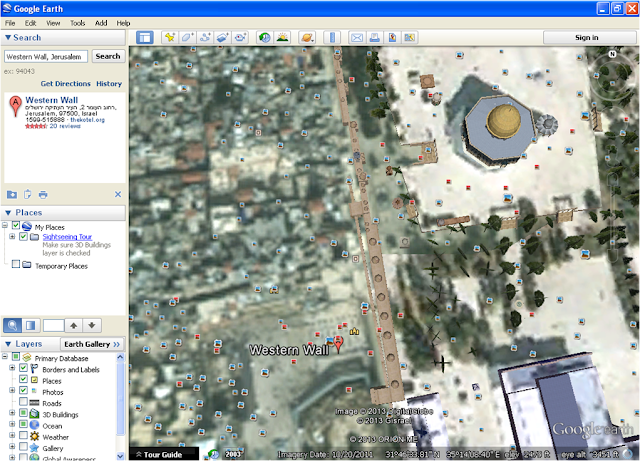This screenshot has height=461, width=640.
Task: Open the Help menu
Action: click(123, 23)
